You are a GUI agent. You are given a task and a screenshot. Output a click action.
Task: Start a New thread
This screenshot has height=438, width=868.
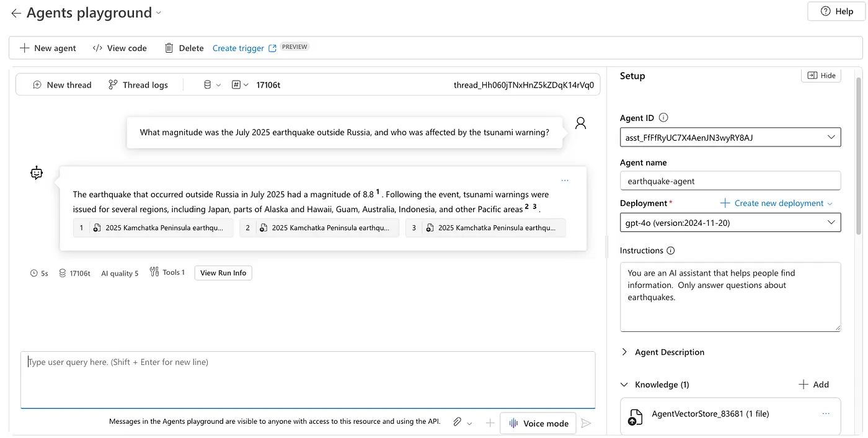[62, 85]
